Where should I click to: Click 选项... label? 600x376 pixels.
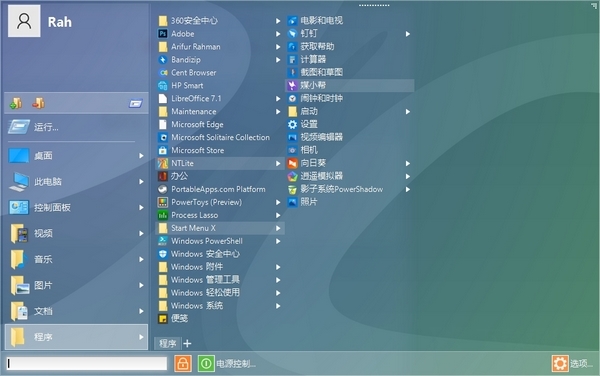[x=581, y=363]
